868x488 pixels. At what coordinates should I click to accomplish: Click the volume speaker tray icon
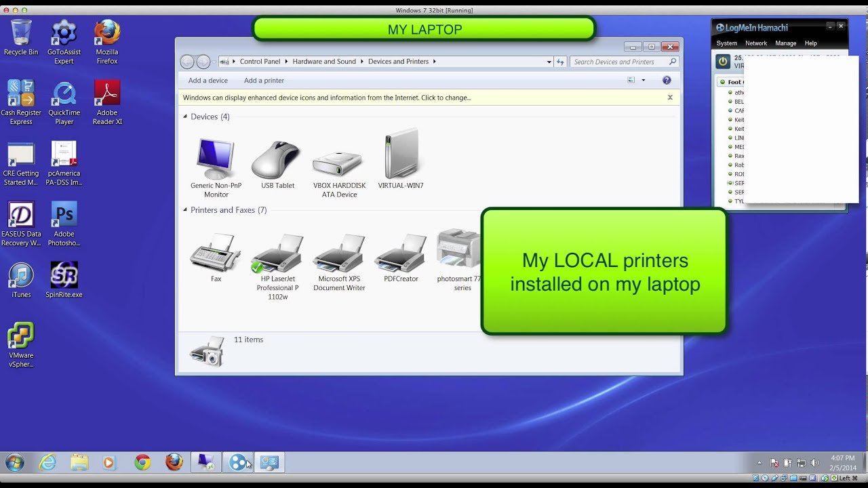point(815,463)
